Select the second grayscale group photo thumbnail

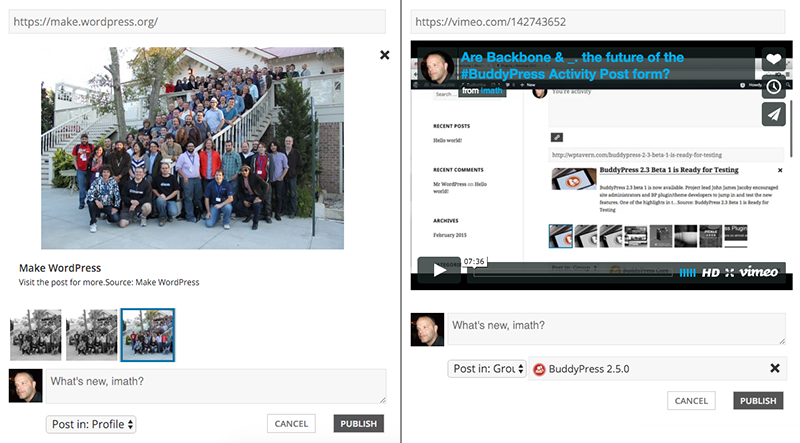point(92,335)
